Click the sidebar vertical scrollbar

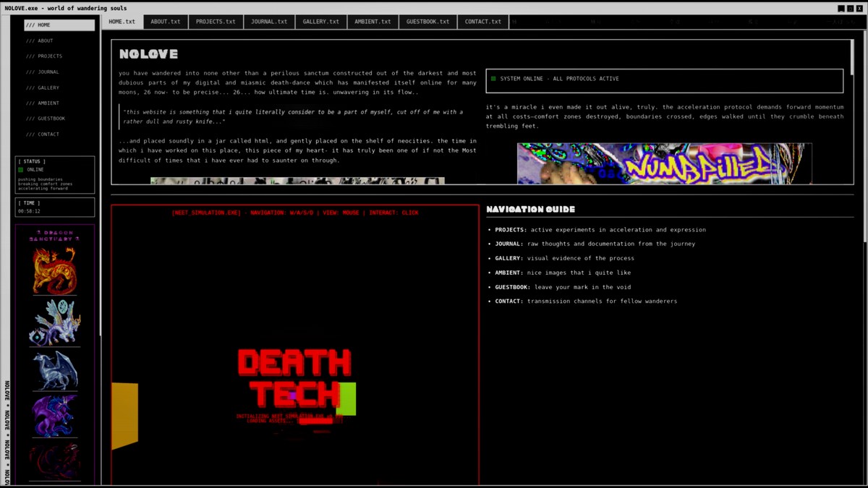tap(100, 174)
